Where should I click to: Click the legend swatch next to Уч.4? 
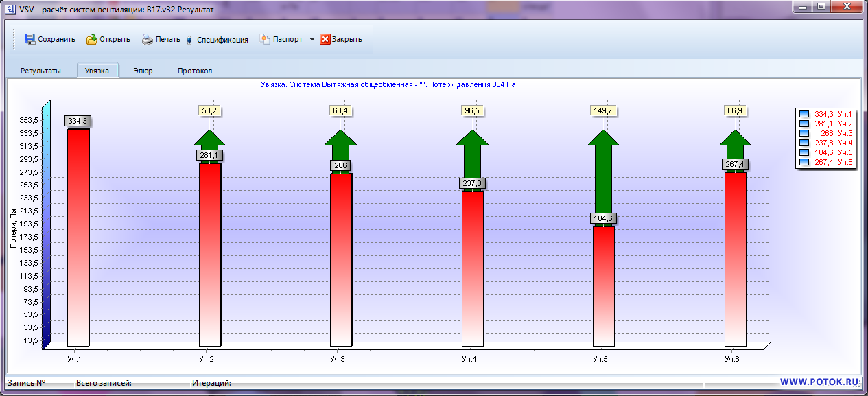click(804, 143)
